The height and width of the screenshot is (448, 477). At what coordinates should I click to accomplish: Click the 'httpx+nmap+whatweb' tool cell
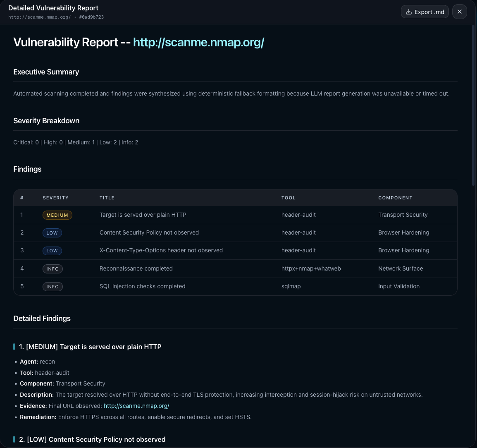(311, 268)
